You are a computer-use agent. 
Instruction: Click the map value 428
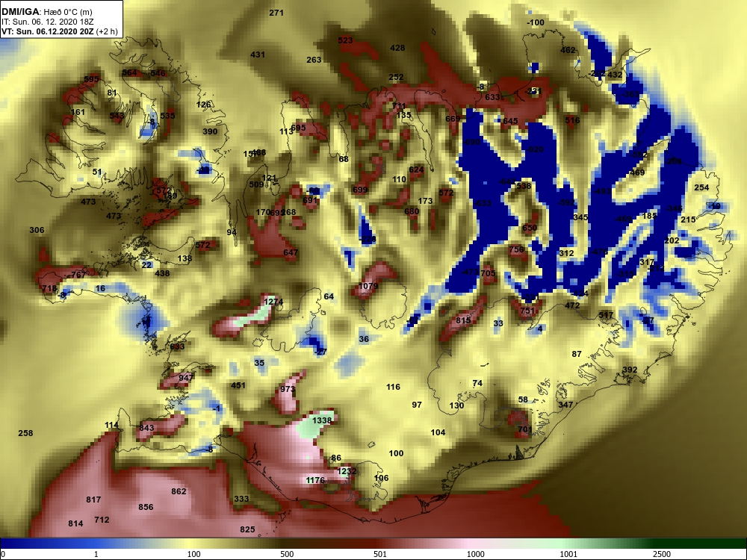point(397,48)
